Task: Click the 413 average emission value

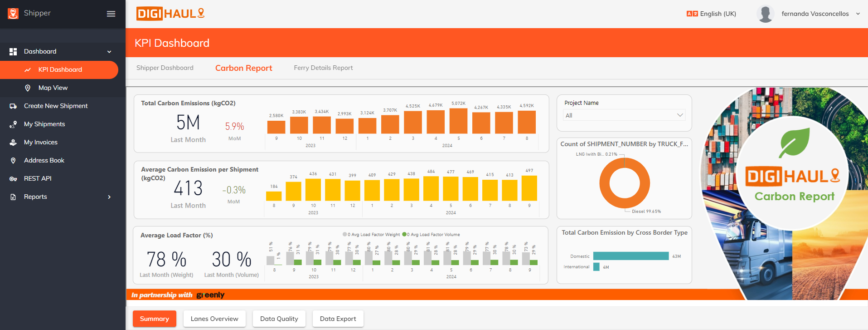Action: pos(188,188)
